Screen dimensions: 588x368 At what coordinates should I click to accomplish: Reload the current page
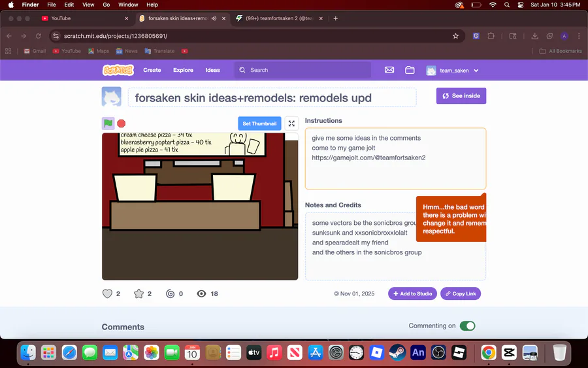click(x=39, y=36)
